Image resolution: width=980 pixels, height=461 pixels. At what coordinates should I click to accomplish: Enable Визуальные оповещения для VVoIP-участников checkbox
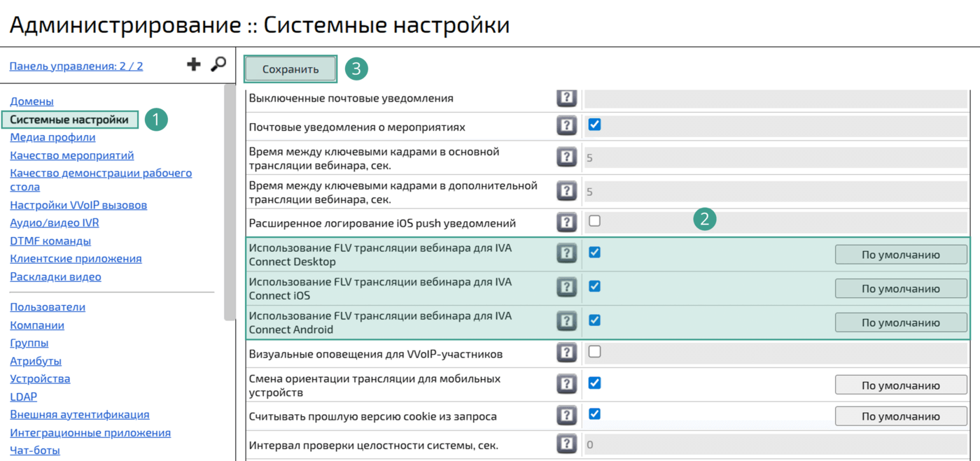[594, 352]
